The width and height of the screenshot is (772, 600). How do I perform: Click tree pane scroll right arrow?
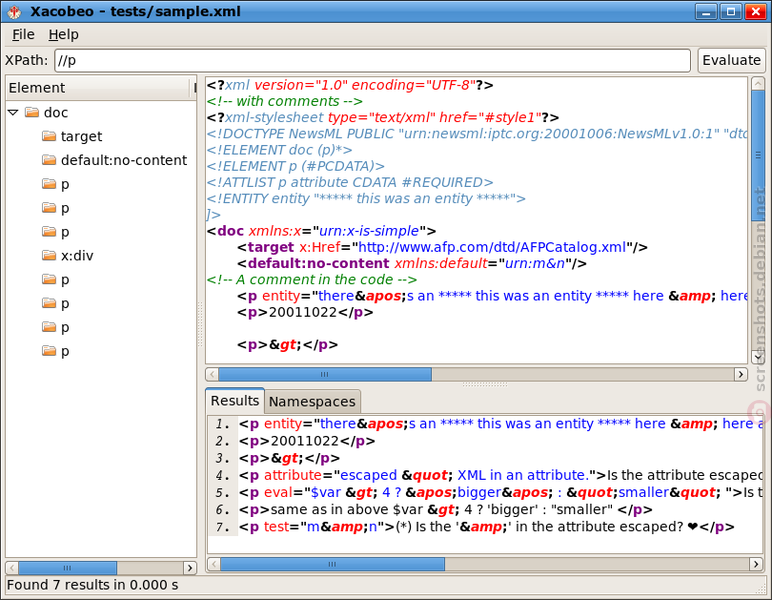[190, 568]
